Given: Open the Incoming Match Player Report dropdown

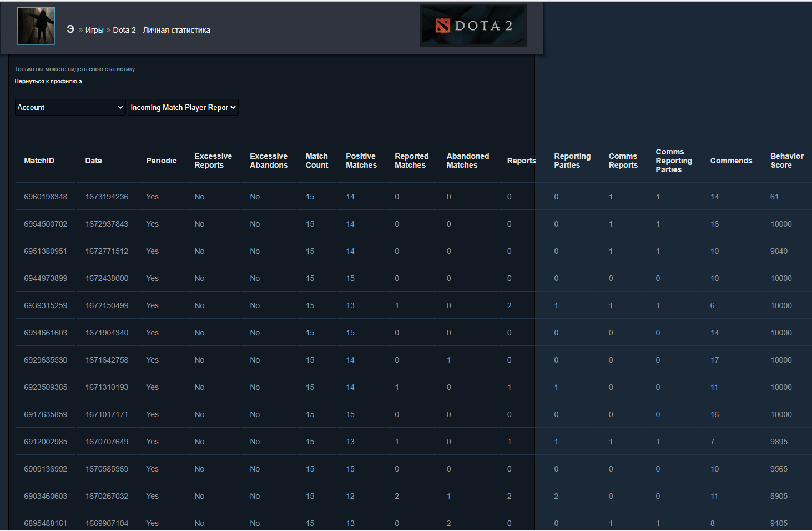Looking at the screenshot, I should (x=183, y=107).
